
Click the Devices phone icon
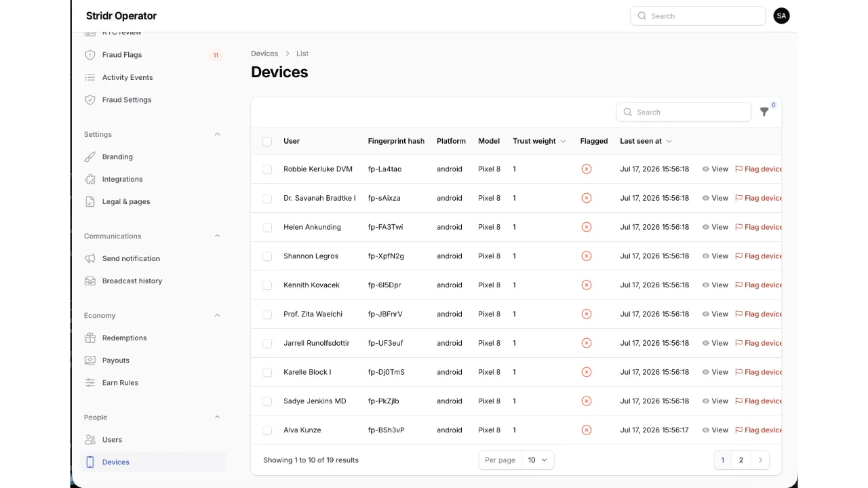[x=90, y=462]
